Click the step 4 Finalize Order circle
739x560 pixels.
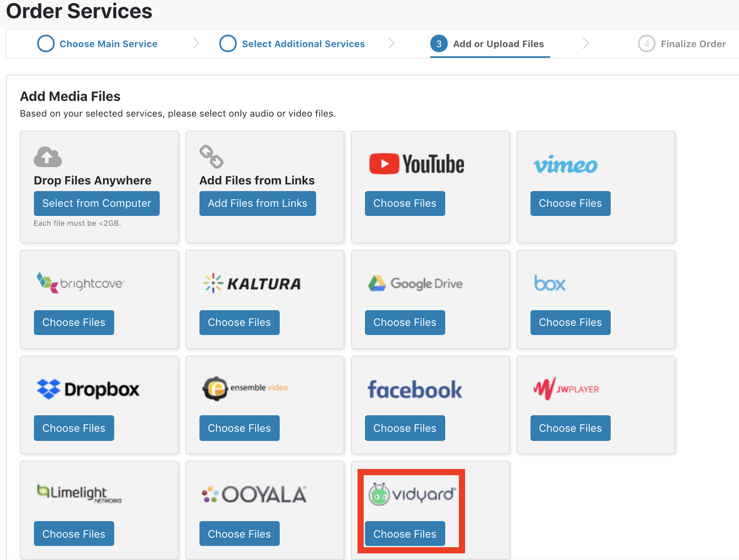[x=647, y=43]
